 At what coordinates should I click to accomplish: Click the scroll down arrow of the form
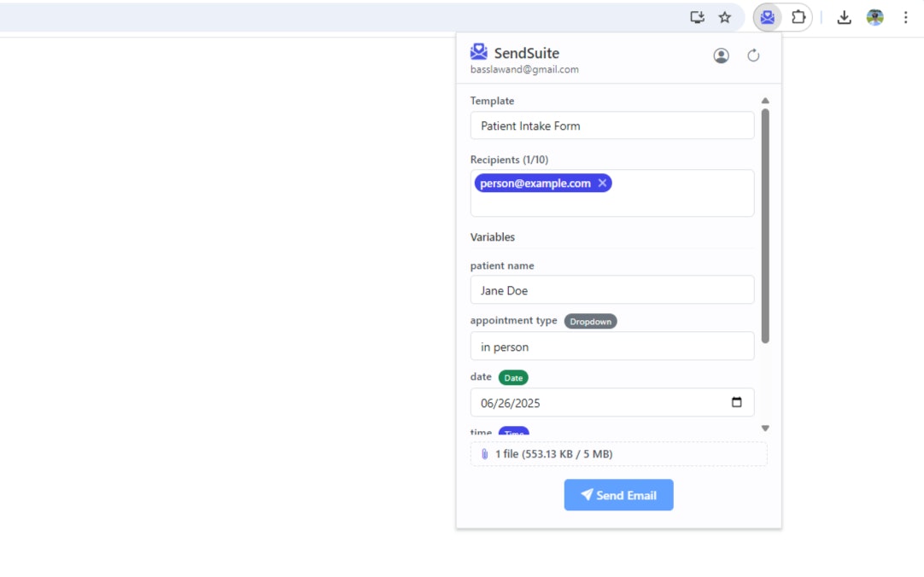click(765, 428)
